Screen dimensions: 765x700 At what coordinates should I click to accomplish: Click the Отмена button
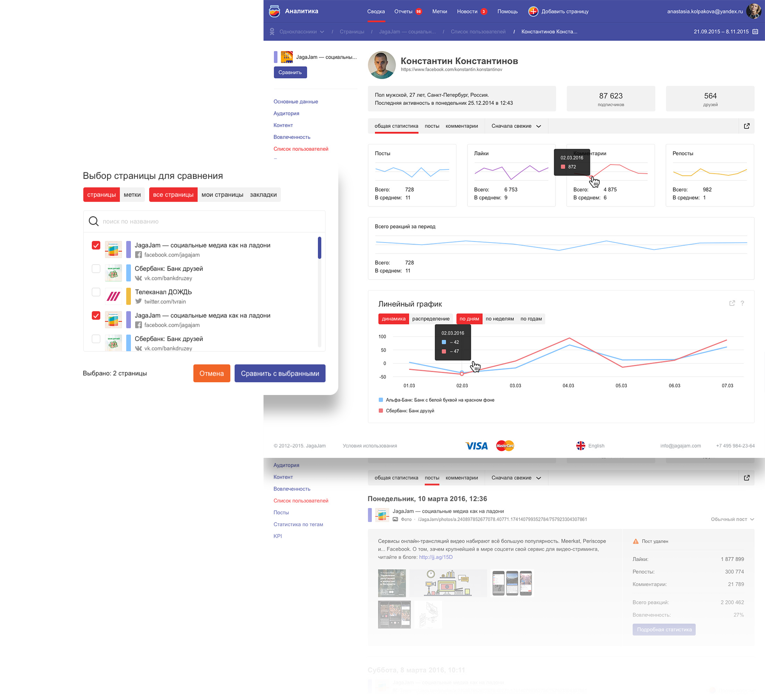tap(212, 373)
